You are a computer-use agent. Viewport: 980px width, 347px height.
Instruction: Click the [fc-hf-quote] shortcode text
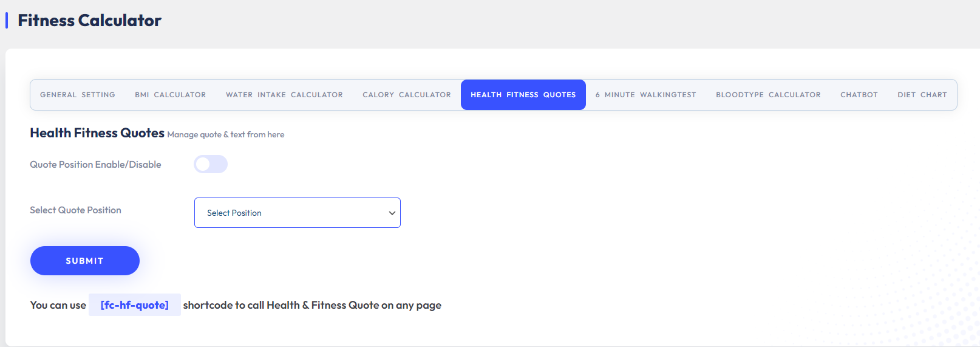(135, 305)
